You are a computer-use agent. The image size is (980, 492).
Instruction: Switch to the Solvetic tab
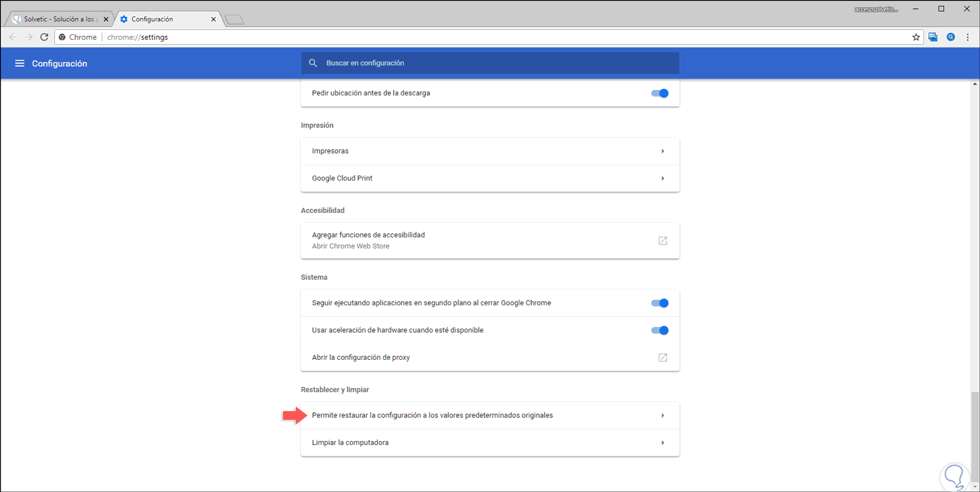coord(59,19)
